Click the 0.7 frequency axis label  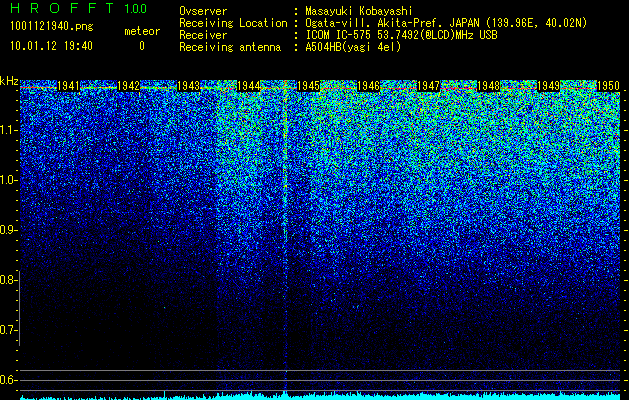tap(9, 330)
